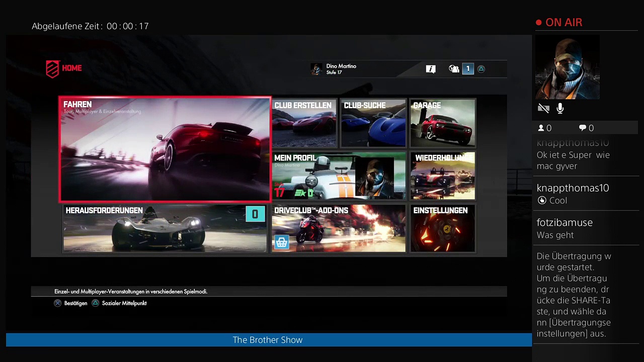Open the info speech-bubble icon in header
The width and height of the screenshot is (644, 362).
[431, 69]
